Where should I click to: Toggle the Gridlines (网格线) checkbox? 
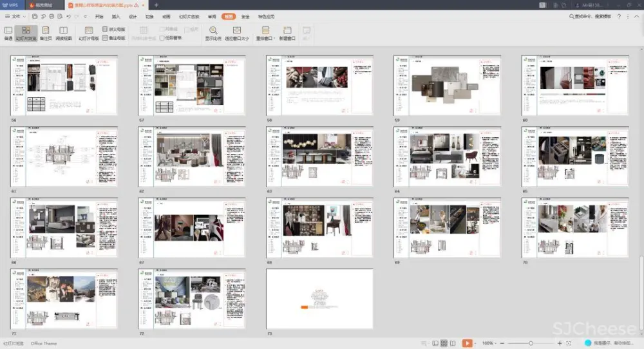(x=162, y=30)
